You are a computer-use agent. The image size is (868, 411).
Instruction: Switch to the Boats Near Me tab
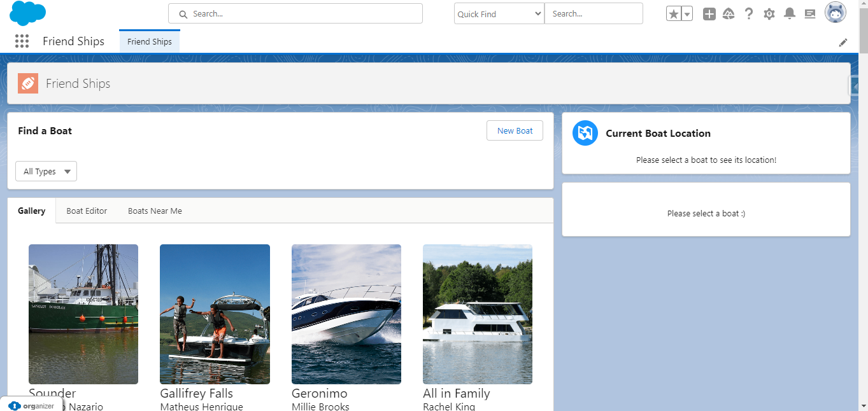[x=155, y=211]
